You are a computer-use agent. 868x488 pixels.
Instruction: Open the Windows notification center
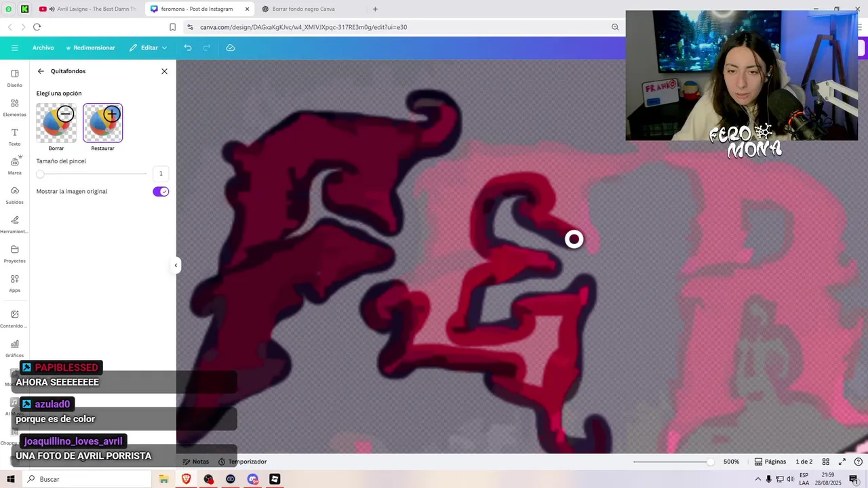point(854,479)
